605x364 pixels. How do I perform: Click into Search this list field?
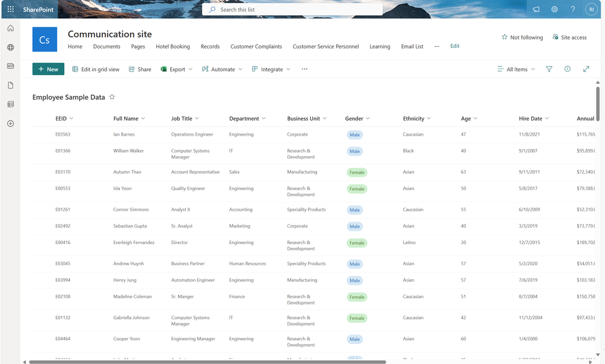[293, 9]
